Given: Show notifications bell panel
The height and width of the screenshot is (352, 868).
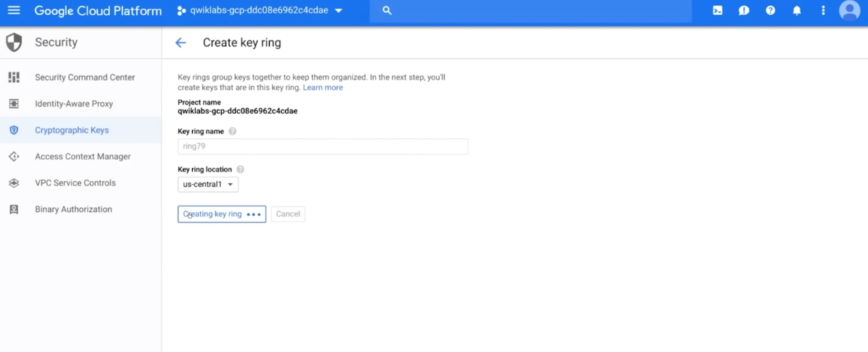Looking at the screenshot, I should point(796,11).
